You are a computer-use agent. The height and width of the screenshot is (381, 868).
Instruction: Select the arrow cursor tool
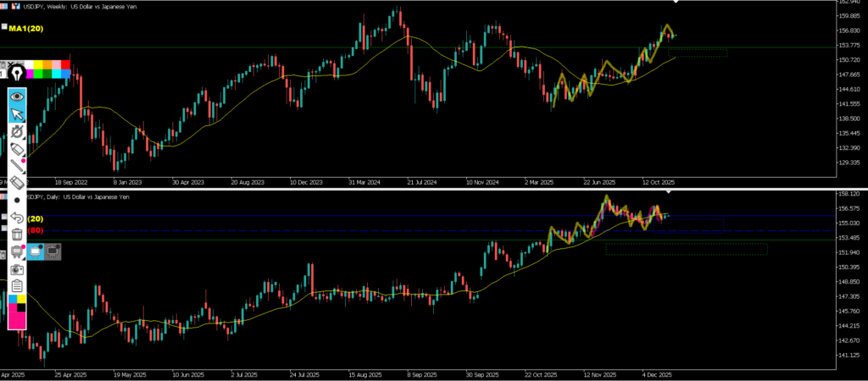pos(17,115)
